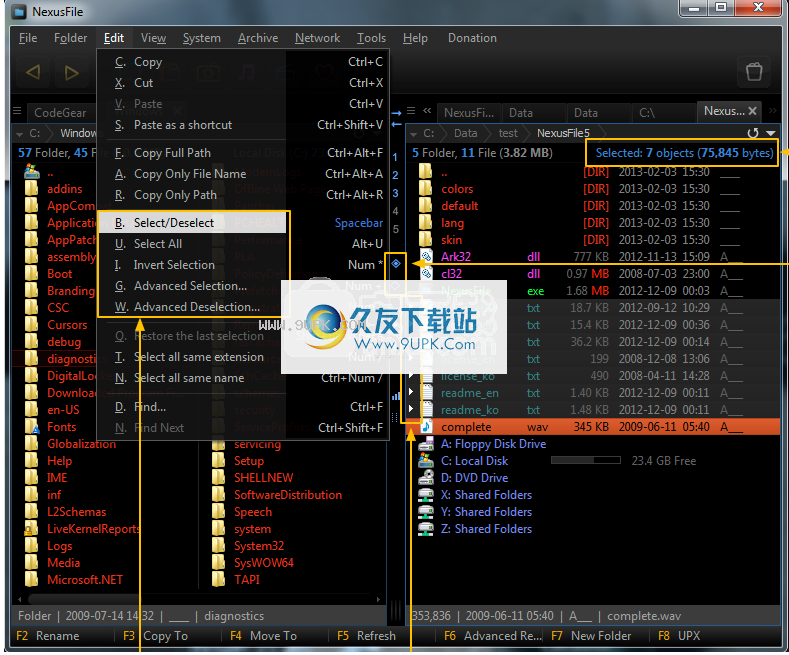
Task: Open the Recycle Bin toolbar icon
Action: [x=754, y=72]
